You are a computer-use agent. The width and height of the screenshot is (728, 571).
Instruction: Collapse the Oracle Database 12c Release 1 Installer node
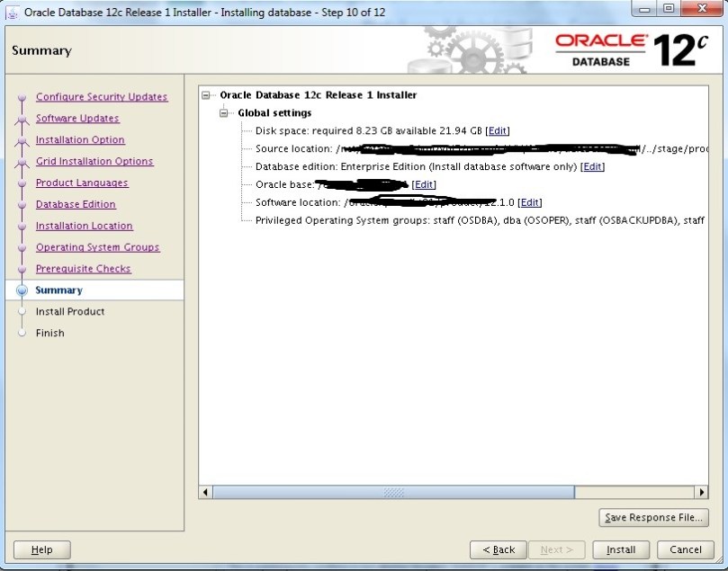pos(207,95)
